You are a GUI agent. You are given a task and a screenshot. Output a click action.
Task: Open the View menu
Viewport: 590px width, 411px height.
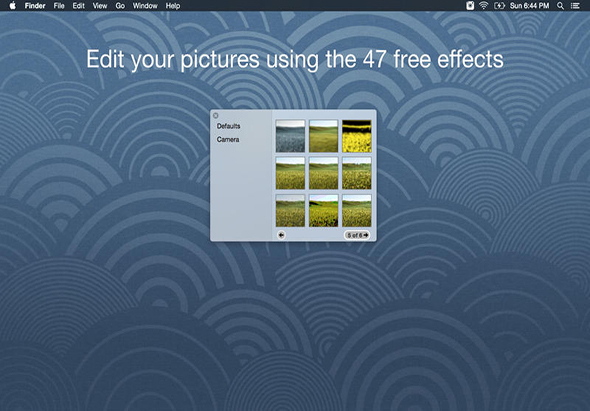[x=100, y=6]
